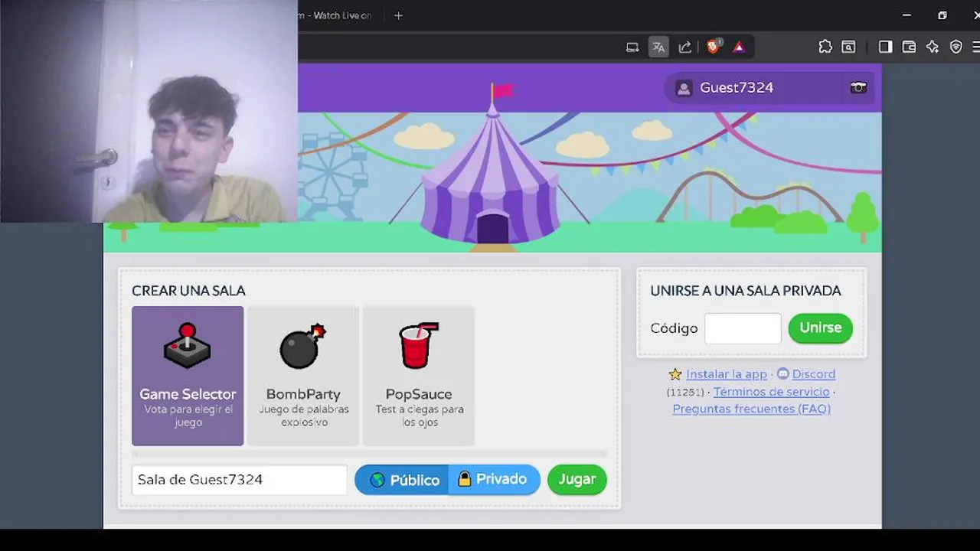Set room visibility to Público
The width and height of the screenshot is (980, 551).
pos(402,480)
